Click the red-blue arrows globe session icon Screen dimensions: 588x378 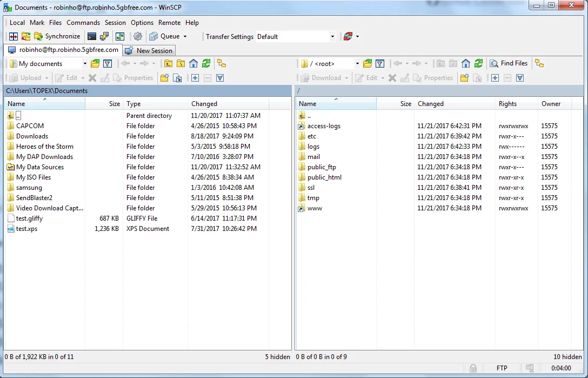tap(348, 36)
